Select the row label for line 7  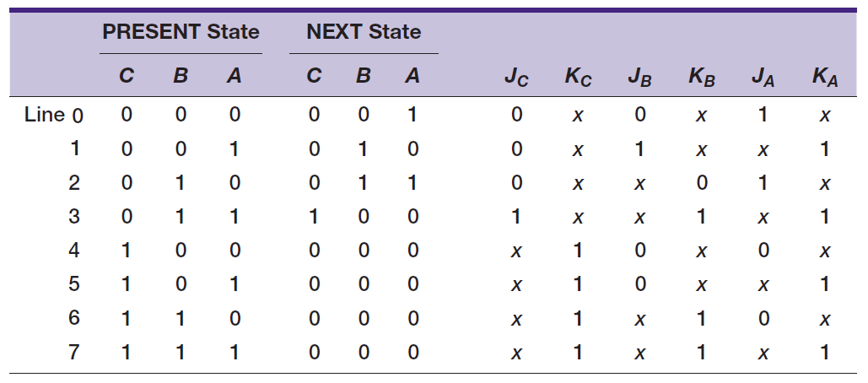click(74, 352)
